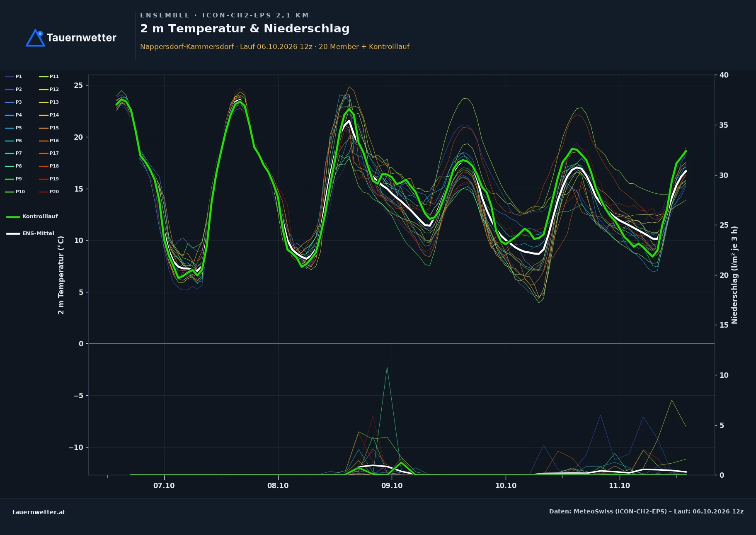
Task: Click the 07.10 date axis label
Action: (164, 486)
